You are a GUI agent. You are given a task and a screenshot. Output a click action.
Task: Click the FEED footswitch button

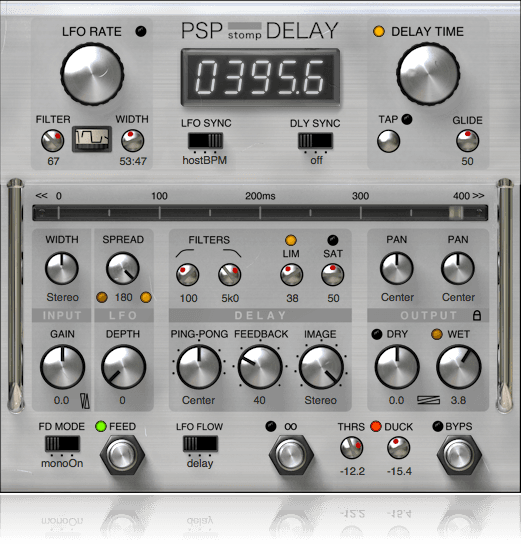pos(122,454)
